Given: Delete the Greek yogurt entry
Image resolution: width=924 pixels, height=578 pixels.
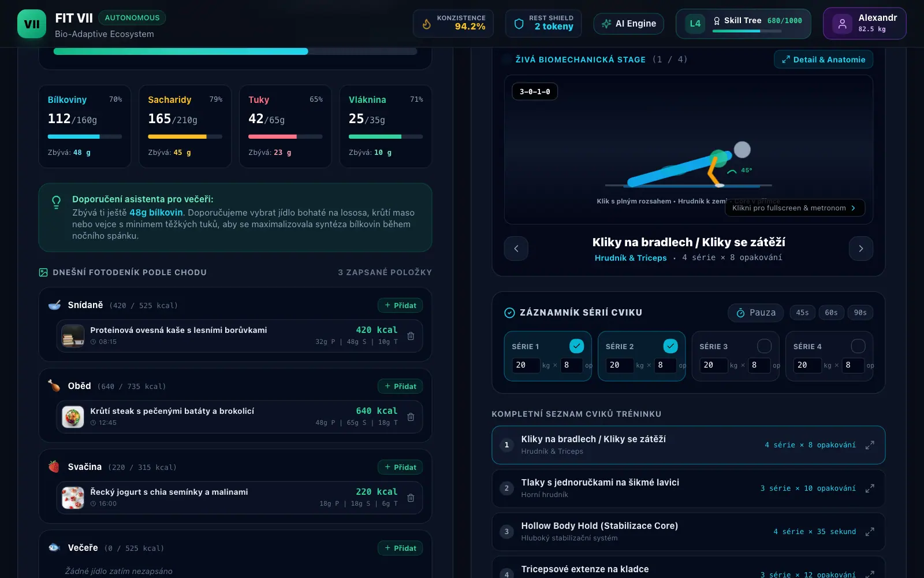Looking at the screenshot, I should pyautogui.click(x=411, y=498).
